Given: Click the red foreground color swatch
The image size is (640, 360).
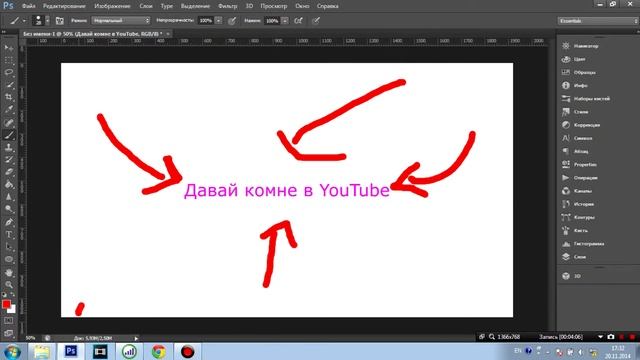Looking at the screenshot, I should pyautogui.click(x=6, y=304).
